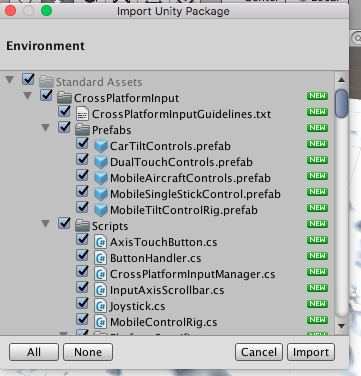Image resolution: width=361 pixels, height=376 pixels.
Task: Click Import to import the package
Action: (x=311, y=352)
